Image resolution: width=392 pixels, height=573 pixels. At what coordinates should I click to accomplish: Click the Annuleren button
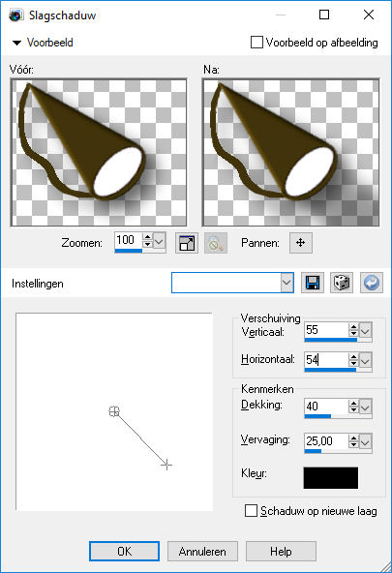202,551
